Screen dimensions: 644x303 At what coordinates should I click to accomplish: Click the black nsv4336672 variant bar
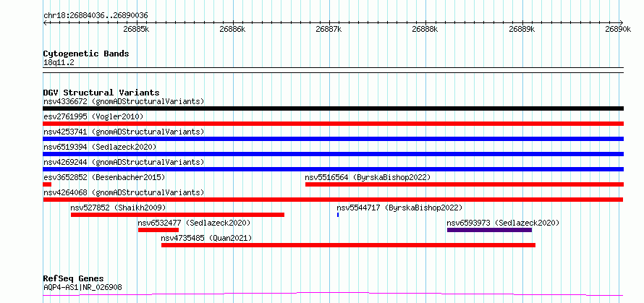333,108
